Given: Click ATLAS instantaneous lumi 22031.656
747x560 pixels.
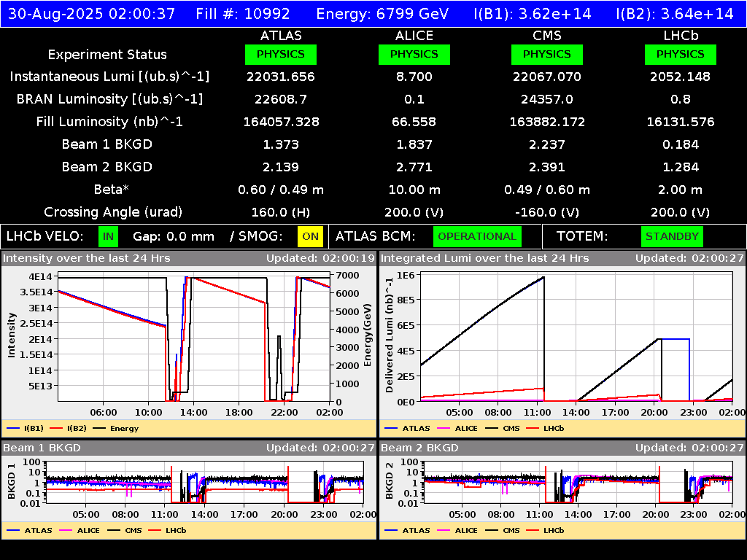Looking at the screenshot, I should click(x=281, y=77).
